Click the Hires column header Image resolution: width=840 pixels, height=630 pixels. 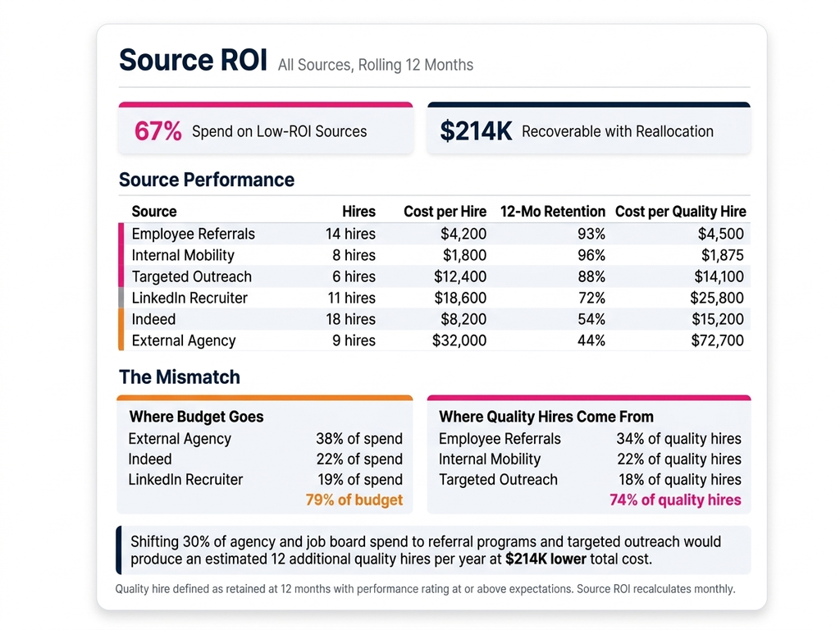(x=358, y=212)
